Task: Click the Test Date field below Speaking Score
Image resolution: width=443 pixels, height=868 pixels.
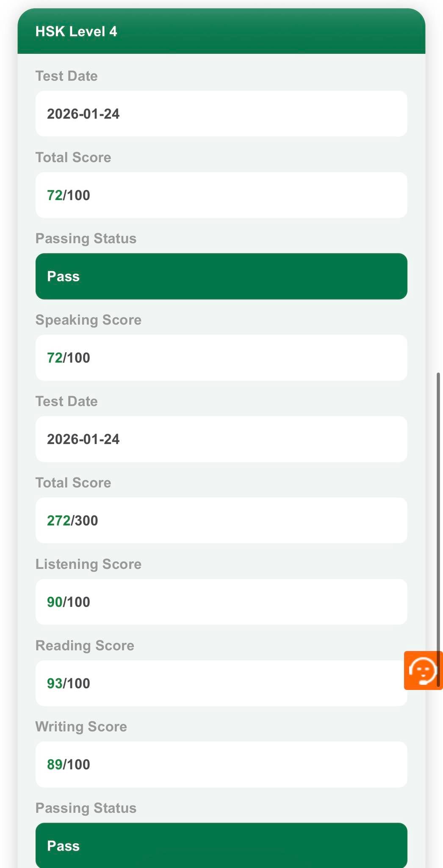Action: tap(221, 439)
